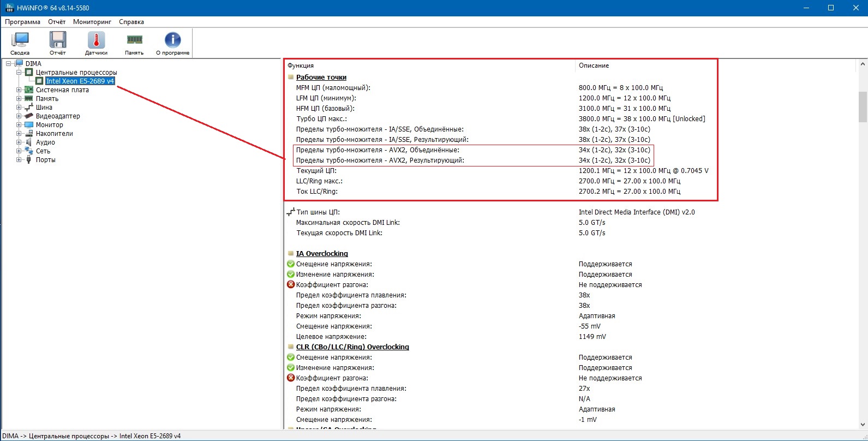Select the Накопители tree label
The image size is (868, 441).
[55, 133]
